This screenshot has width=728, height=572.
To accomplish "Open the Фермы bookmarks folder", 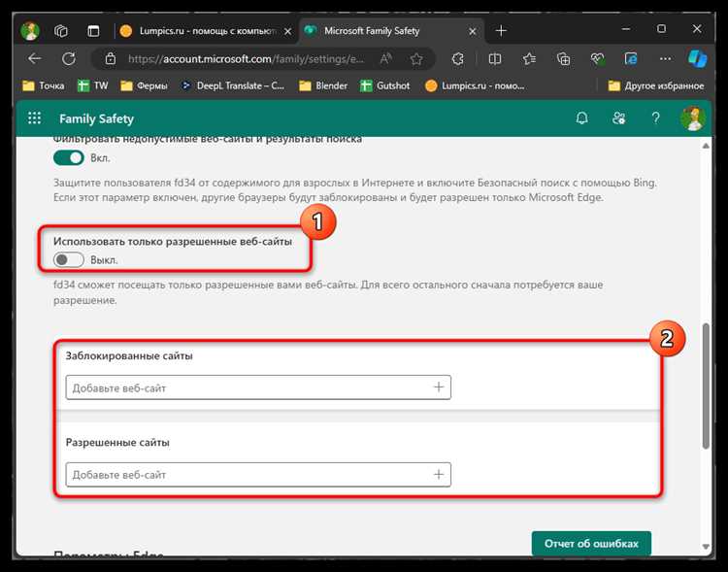I will [144, 85].
